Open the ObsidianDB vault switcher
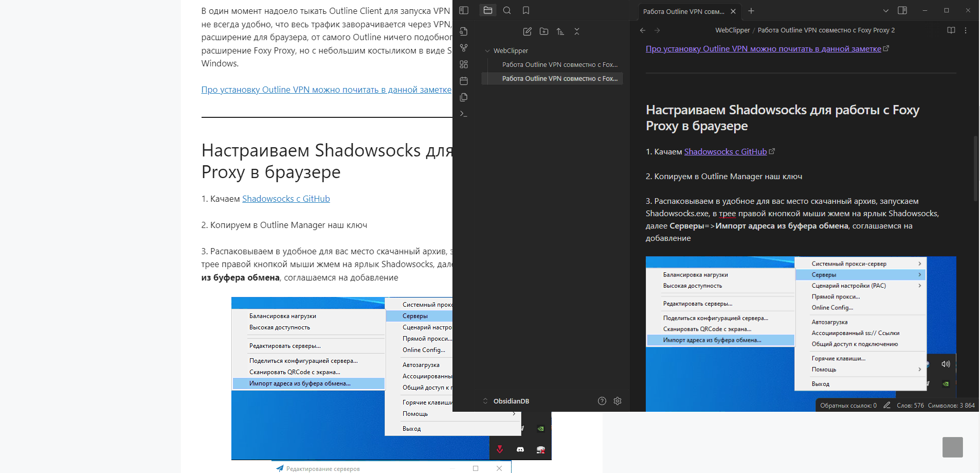 pos(506,401)
